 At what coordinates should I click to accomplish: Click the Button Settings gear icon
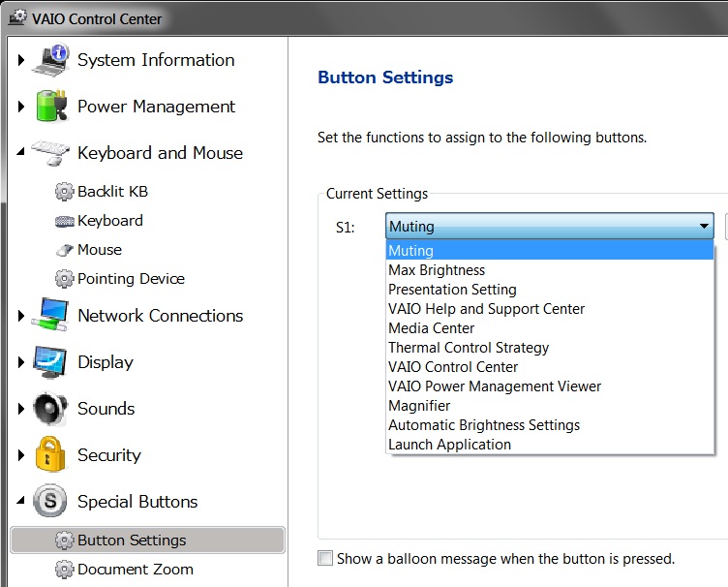(x=64, y=541)
